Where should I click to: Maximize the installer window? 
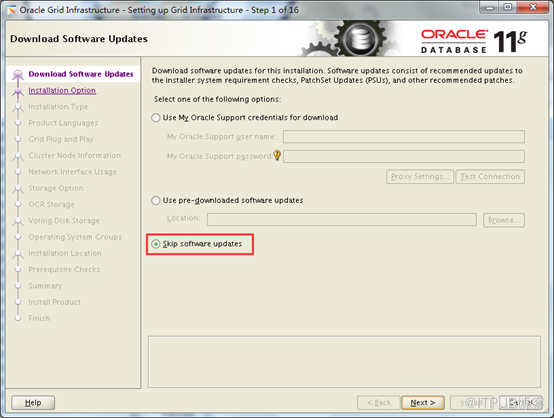click(x=508, y=8)
